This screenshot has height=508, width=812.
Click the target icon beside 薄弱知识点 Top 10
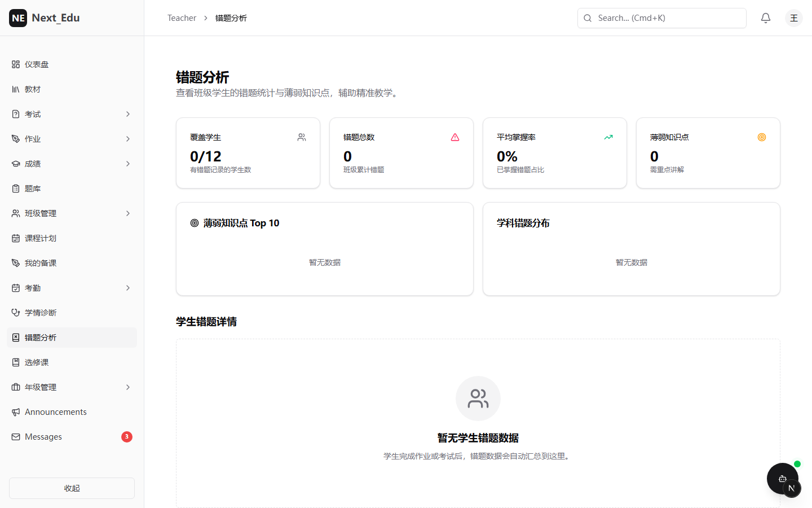click(195, 223)
